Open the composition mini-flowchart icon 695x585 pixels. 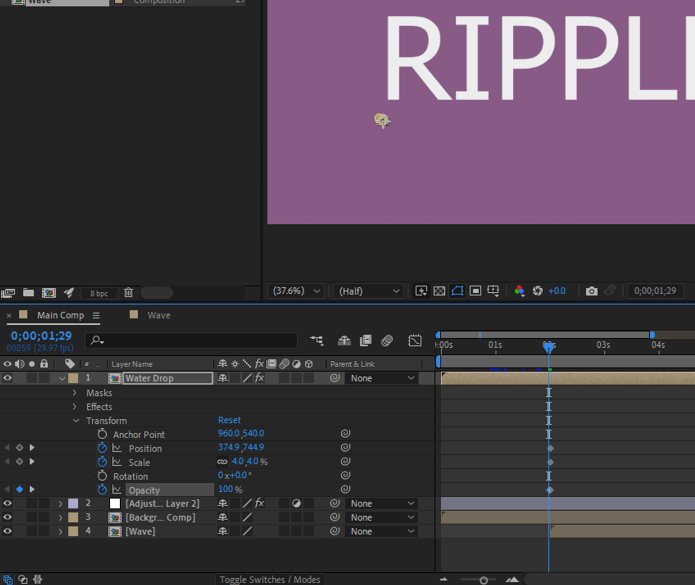click(x=317, y=341)
